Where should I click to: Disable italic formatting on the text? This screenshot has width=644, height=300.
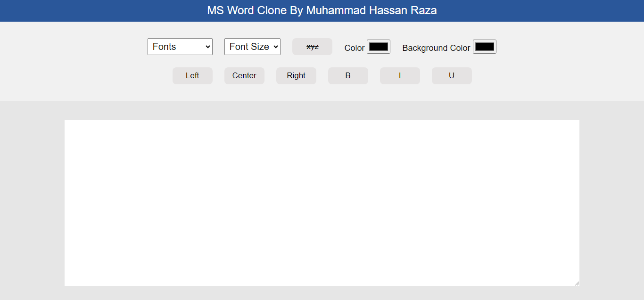pos(400,75)
